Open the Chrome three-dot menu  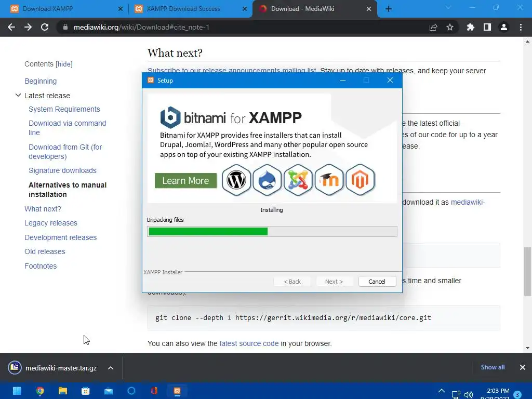(521, 27)
